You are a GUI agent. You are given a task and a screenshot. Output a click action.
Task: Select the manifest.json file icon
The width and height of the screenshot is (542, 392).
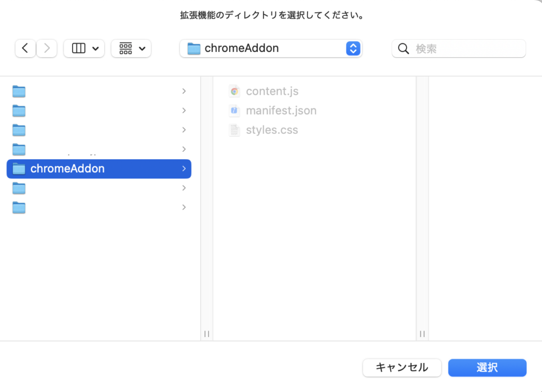(x=234, y=111)
